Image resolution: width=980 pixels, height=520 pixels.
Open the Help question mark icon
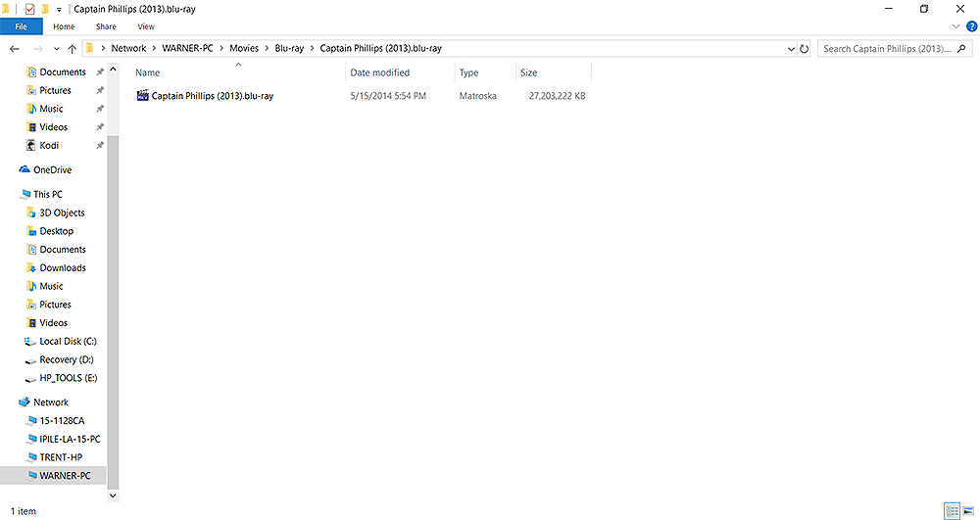[971, 26]
